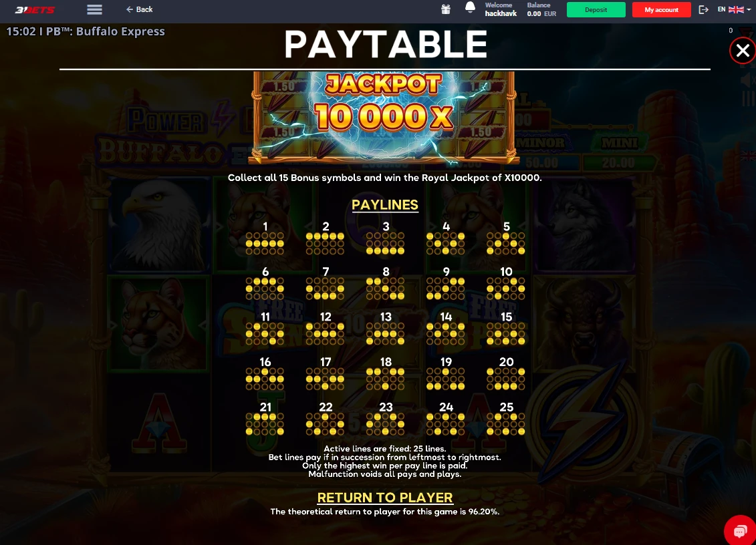Select payline 13 diagram
756x545 pixels.
coord(385,329)
